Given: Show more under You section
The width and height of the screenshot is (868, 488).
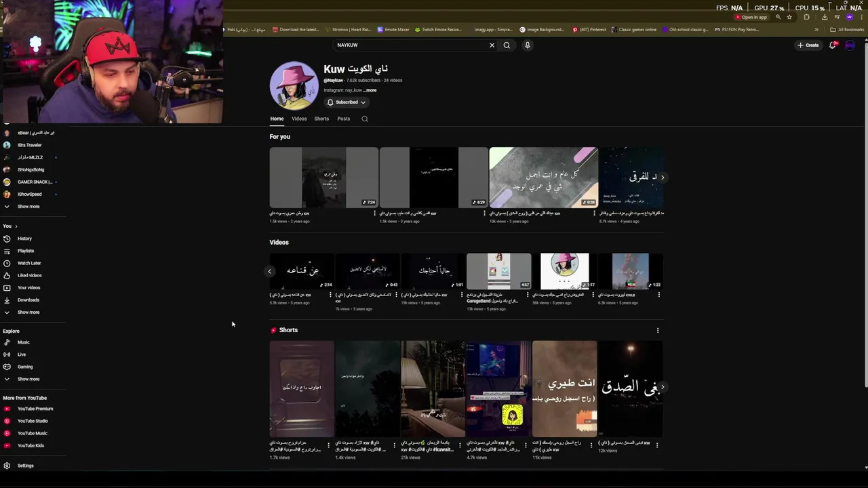Looking at the screenshot, I should [28, 312].
